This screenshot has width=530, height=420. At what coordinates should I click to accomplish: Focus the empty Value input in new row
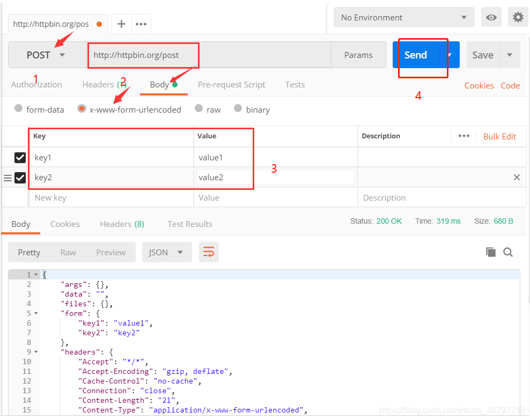coord(276,198)
